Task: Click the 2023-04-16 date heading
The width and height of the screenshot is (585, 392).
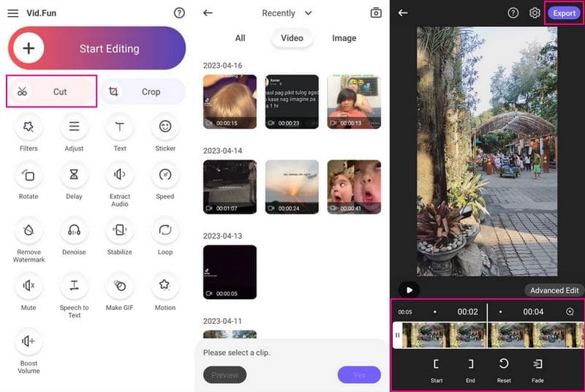Action: pos(222,66)
